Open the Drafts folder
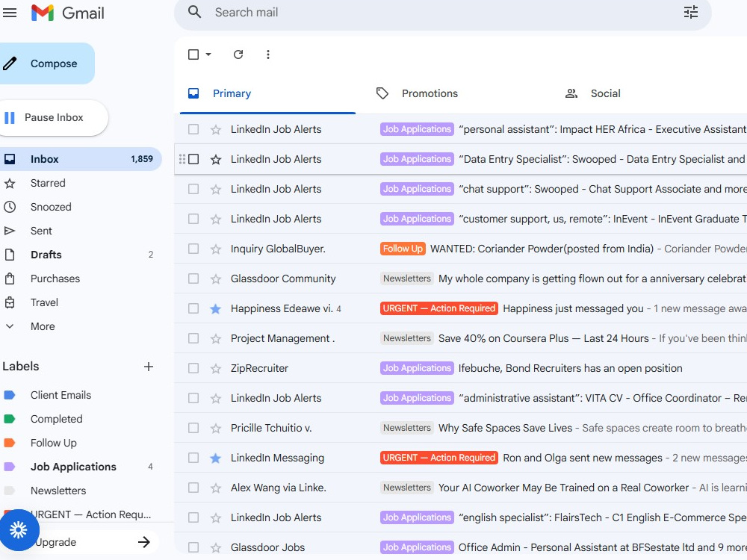The image size is (747, 560). (46, 255)
